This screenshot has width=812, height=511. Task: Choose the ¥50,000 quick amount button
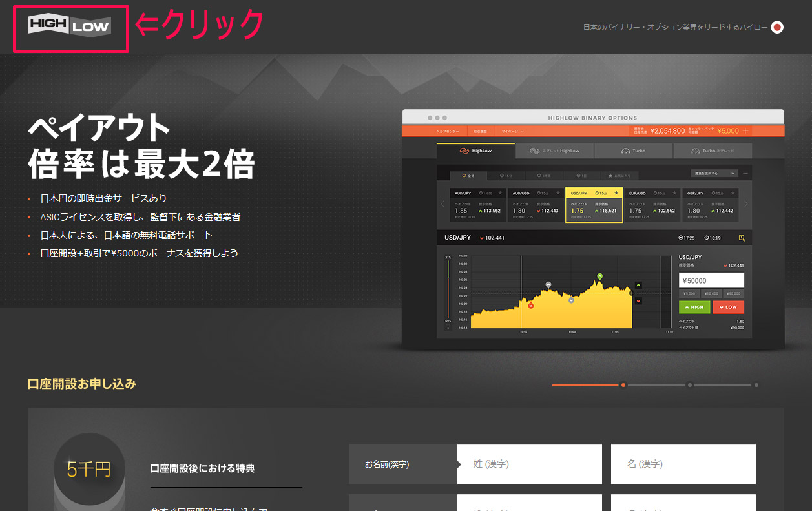734,293
